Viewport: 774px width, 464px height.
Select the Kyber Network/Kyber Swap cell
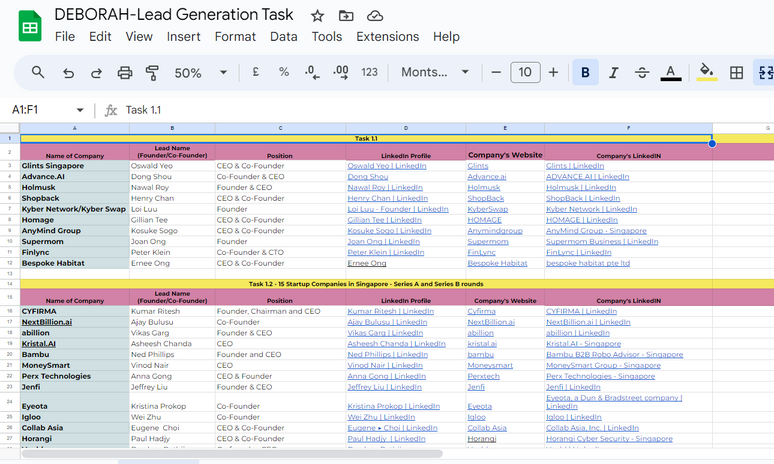[75, 209]
